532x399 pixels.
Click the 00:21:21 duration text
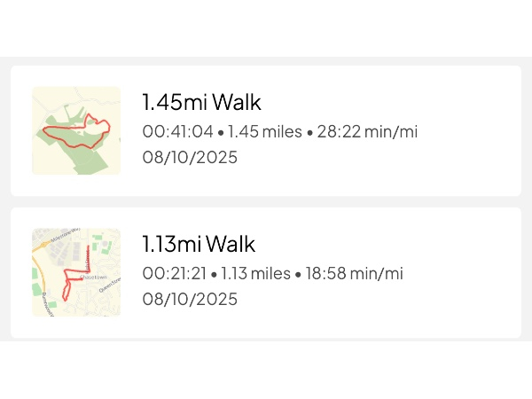coord(174,274)
